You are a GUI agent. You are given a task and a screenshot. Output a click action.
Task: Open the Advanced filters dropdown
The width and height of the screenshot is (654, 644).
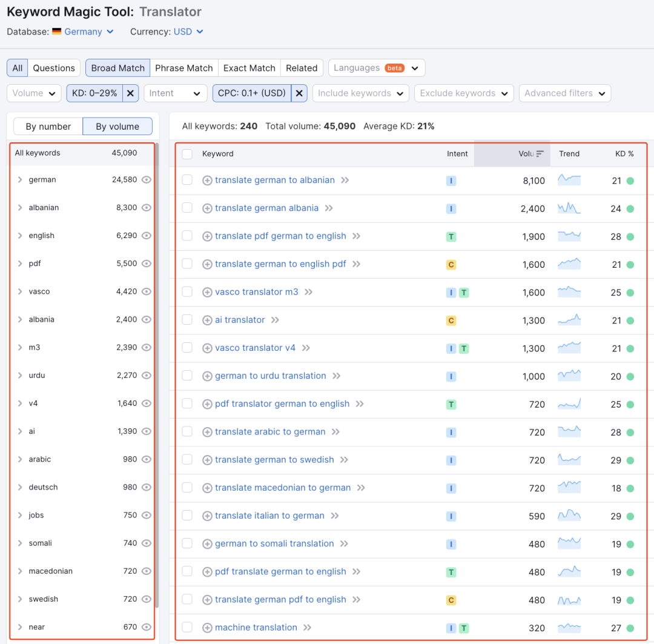pos(564,93)
